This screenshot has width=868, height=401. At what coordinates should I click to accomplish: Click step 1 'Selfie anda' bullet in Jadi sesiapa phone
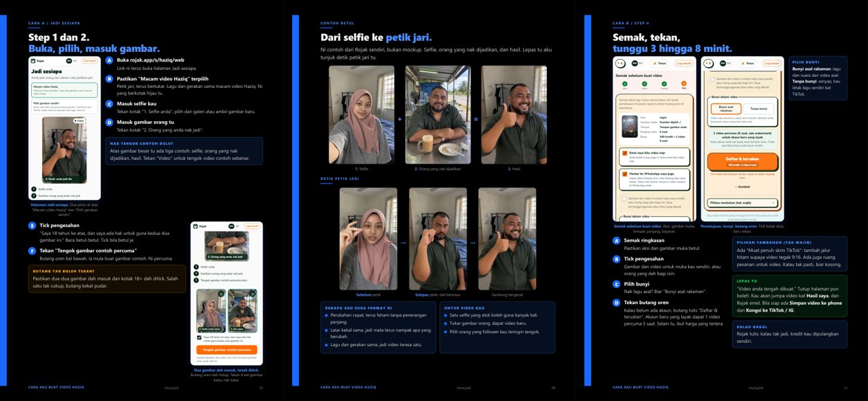pos(33,189)
